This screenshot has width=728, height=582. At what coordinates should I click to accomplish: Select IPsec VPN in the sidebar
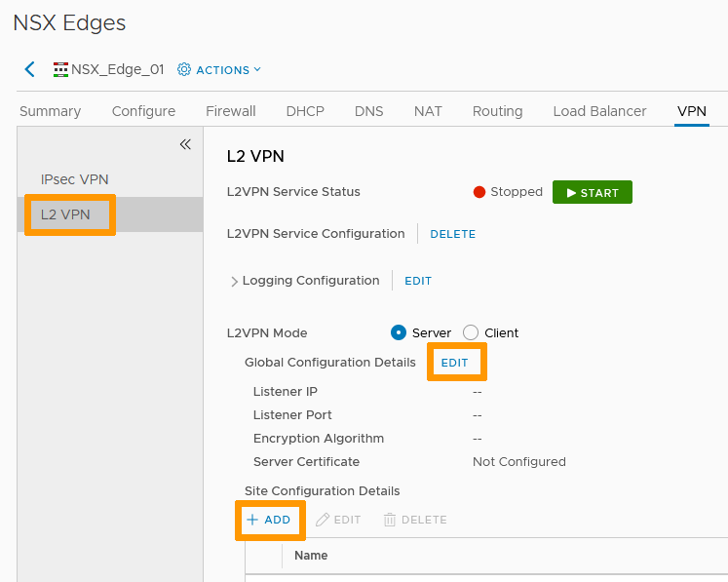pos(74,179)
